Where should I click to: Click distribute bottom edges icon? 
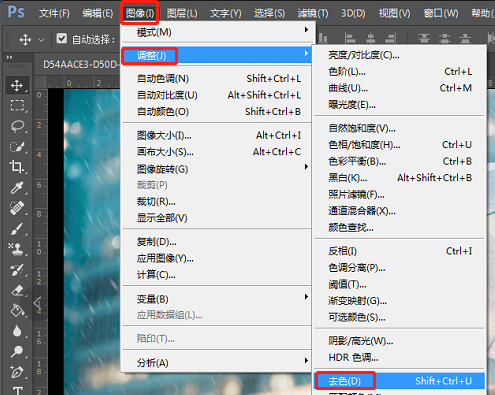tap(465, 38)
